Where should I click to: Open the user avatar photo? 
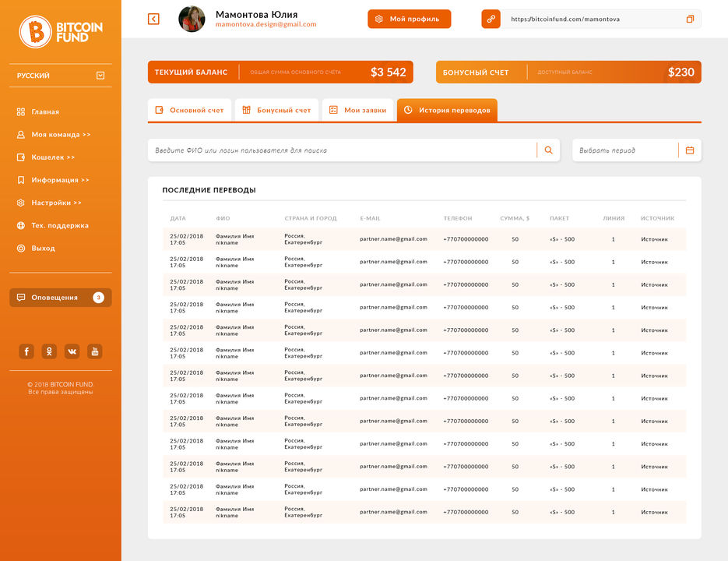pos(192,19)
